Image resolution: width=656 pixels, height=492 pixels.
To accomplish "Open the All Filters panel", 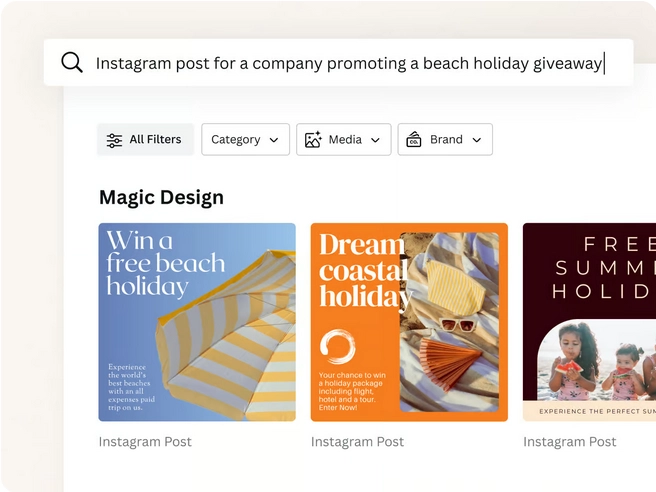I will point(145,140).
